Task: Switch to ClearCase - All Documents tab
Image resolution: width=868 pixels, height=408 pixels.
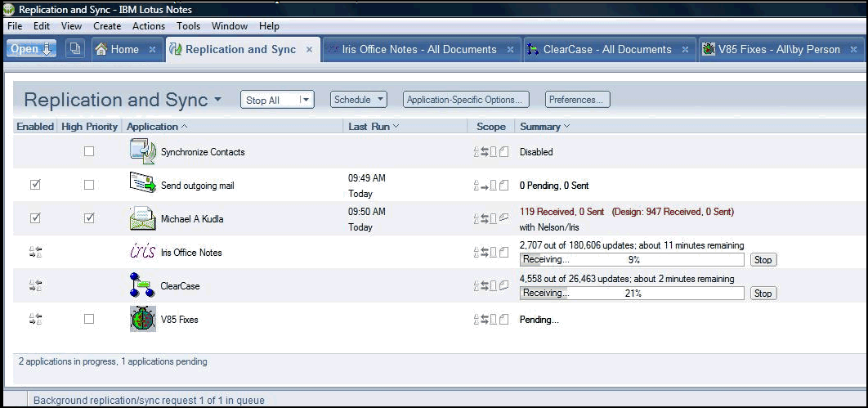Action: [x=609, y=49]
